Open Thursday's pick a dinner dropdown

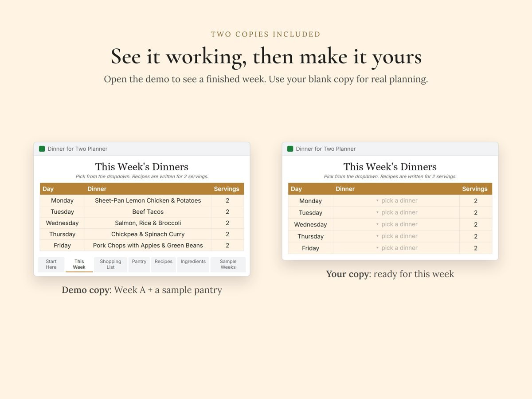coord(396,236)
